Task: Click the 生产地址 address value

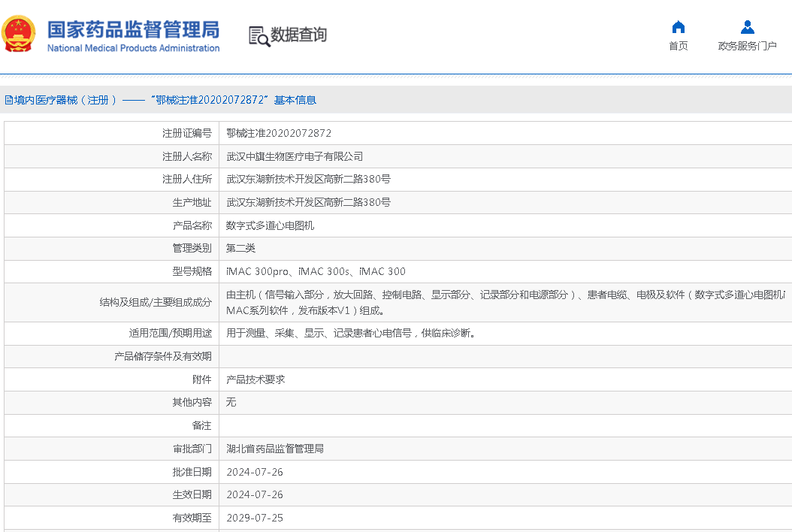Action: point(308,202)
